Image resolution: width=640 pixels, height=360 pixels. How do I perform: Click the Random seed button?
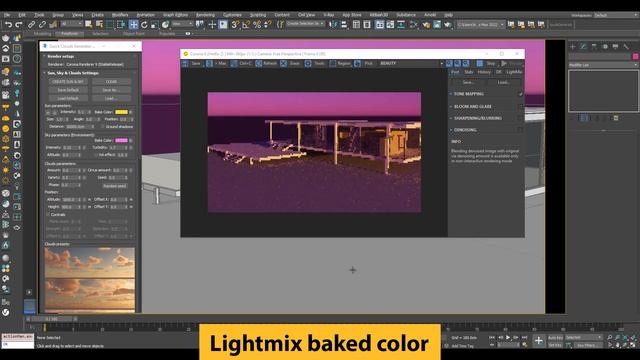click(x=115, y=186)
